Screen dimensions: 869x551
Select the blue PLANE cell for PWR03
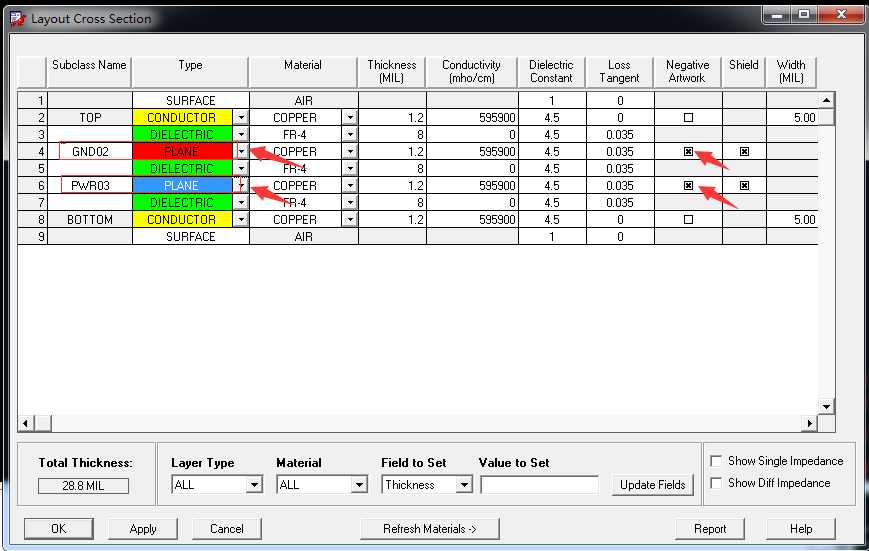tap(182, 185)
